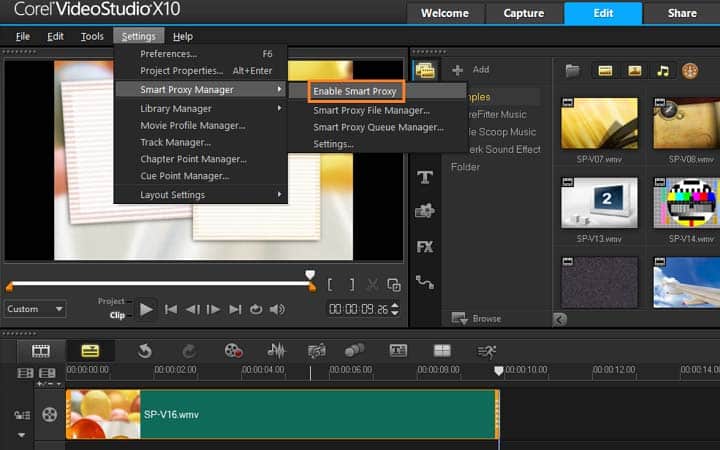720x450 pixels.
Task: Select the SP-V07.wmv thumbnail
Action: pos(599,123)
